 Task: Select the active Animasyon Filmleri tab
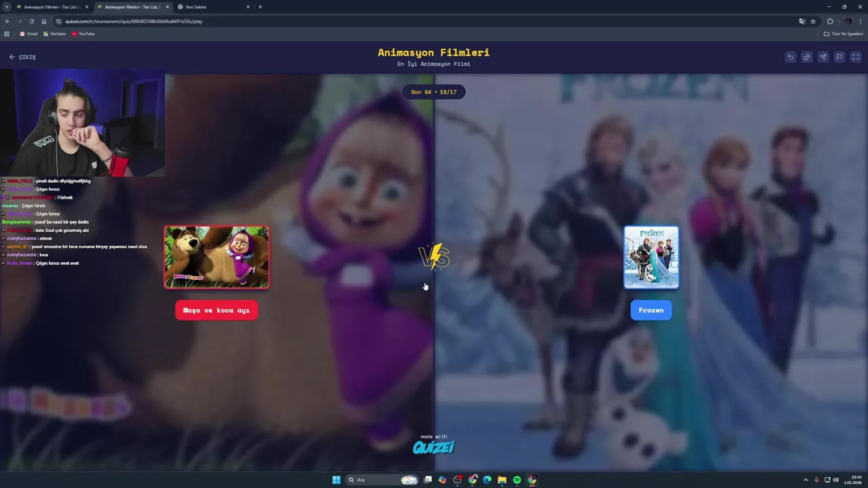click(x=132, y=7)
